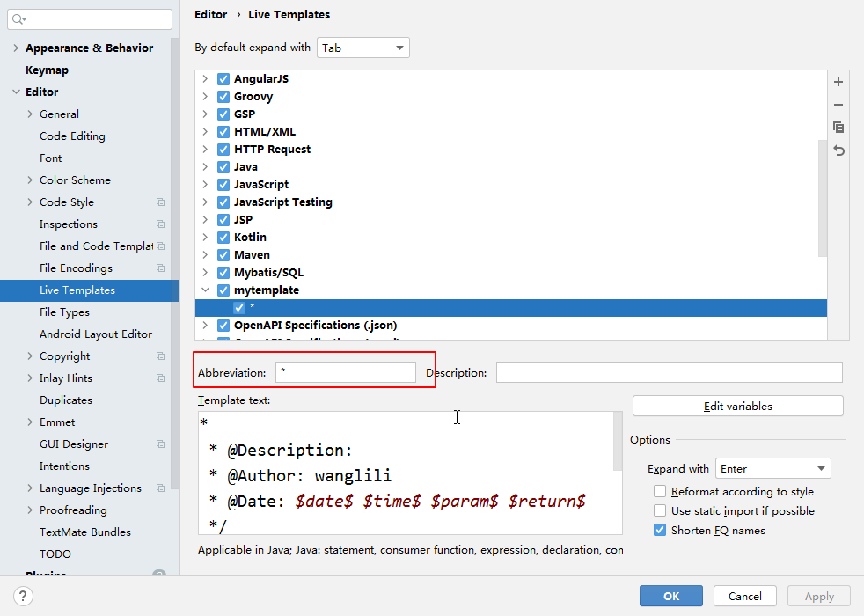Open the By default expand with dropdown
The image size is (864, 616).
(x=363, y=48)
